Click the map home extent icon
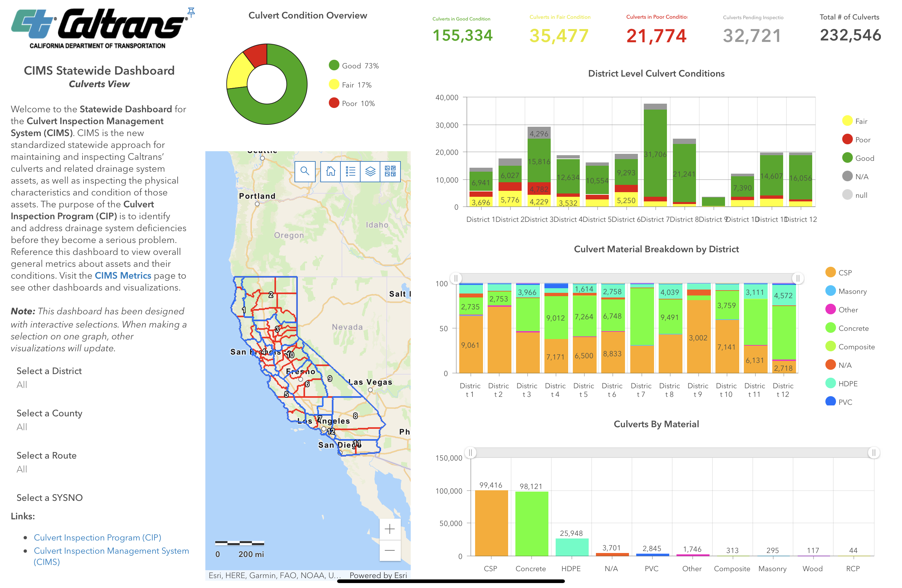The image size is (902, 588). (330, 171)
